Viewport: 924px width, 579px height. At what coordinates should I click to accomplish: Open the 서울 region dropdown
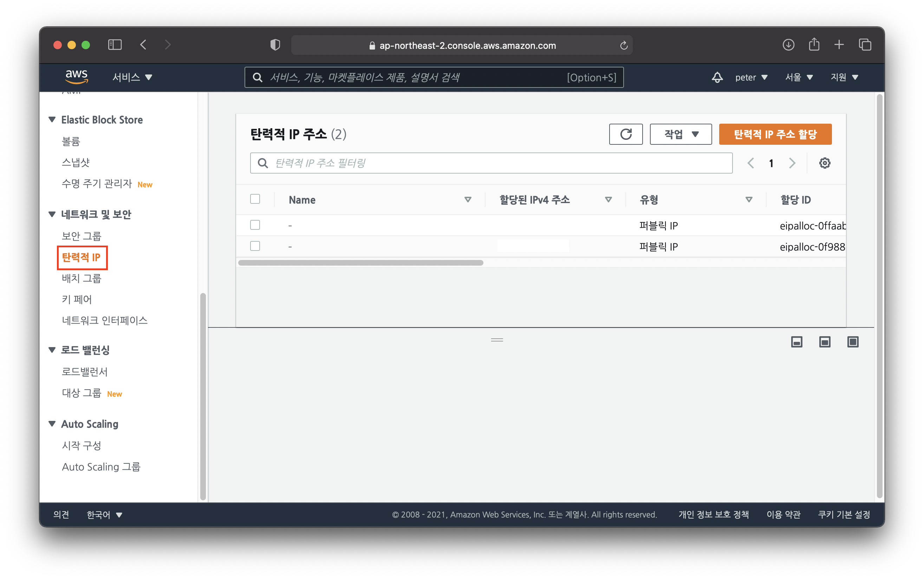pos(799,77)
